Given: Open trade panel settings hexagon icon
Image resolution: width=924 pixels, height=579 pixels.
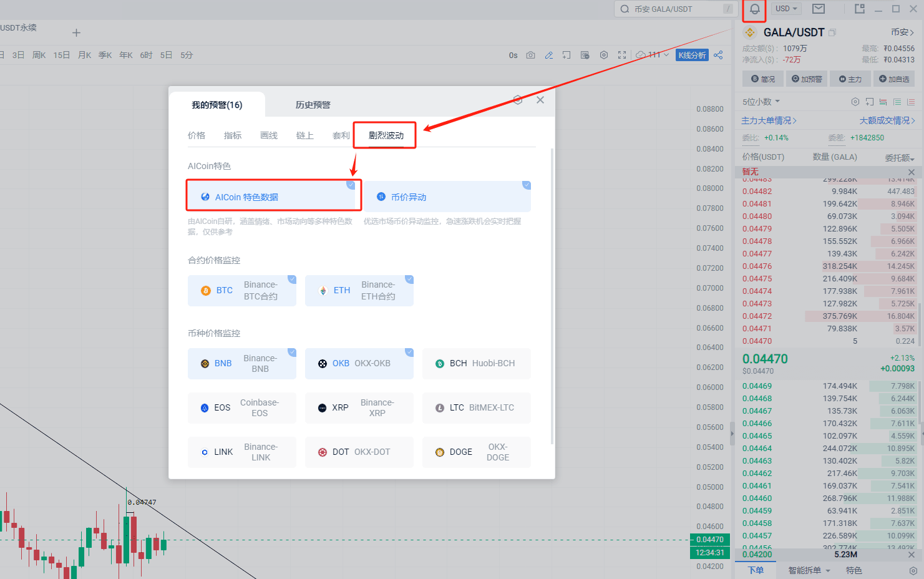Looking at the screenshot, I should pos(913,570).
